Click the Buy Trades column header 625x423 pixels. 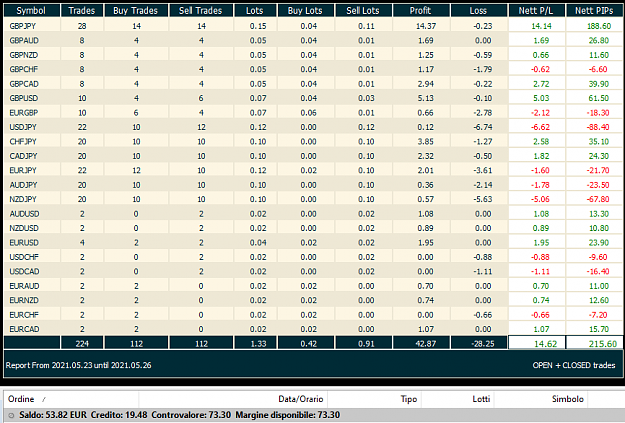(x=136, y=10)
